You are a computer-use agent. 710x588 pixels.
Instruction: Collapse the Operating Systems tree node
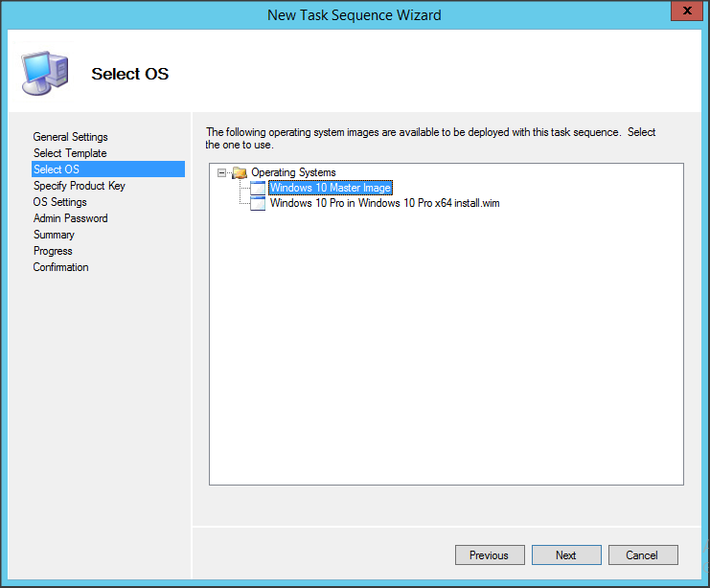[222, 172]
